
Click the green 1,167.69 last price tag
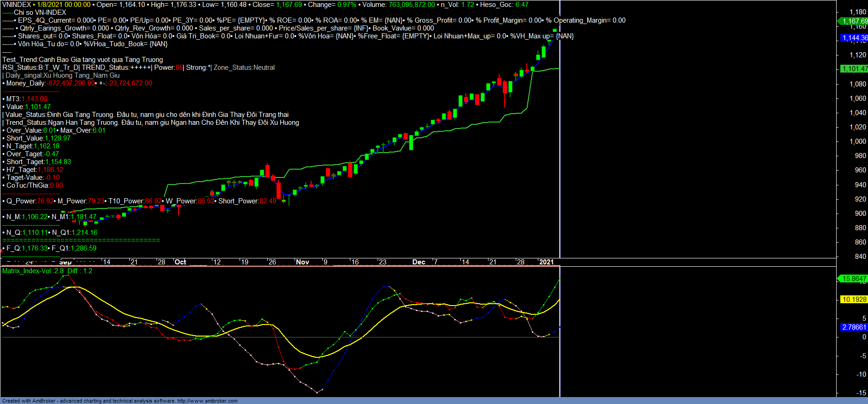pyautogui.click(x=854, y=21)
